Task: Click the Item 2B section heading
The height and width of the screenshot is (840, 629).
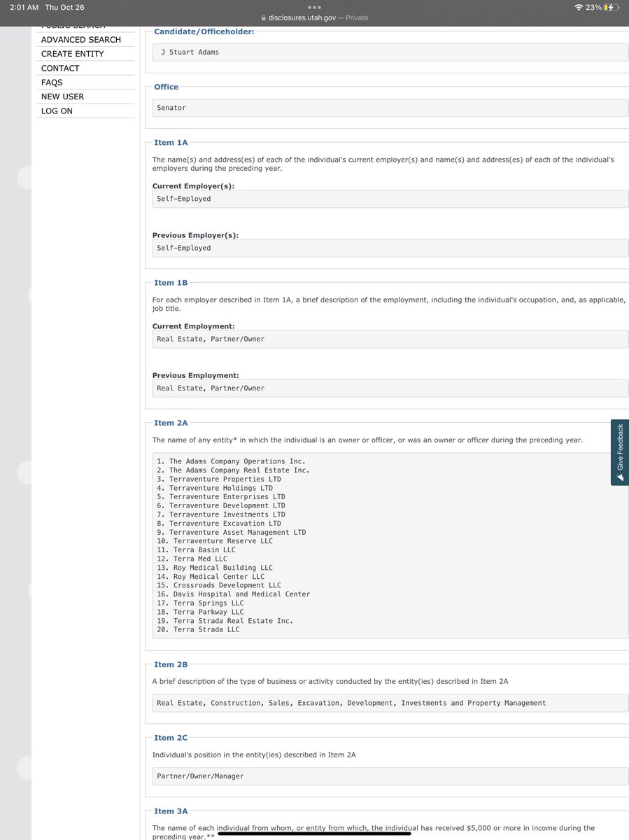Action: point(171,664)
